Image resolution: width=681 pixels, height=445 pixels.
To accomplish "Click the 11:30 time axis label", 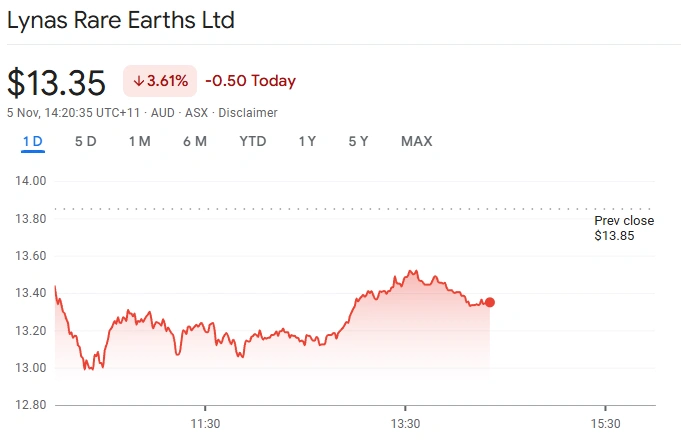I will click(x=205, y=423).
